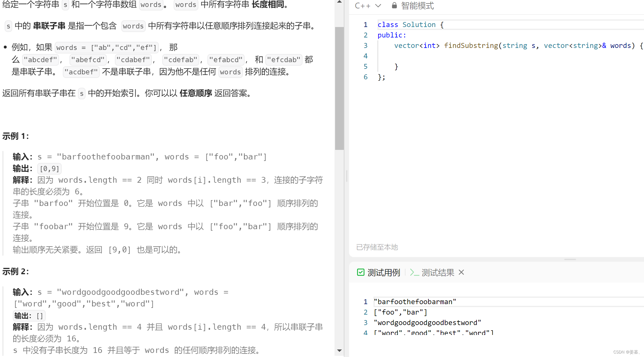The width and height of the screenshot is (644, 357).
Task: Click the lock icon beside 智能模式
Action: pyautogui.click(x=394, y=6)
